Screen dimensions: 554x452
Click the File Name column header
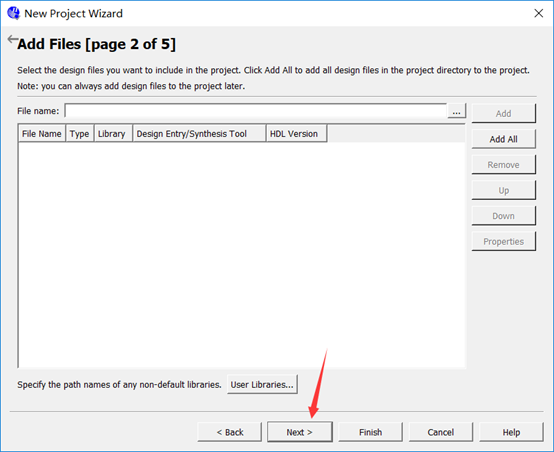(x=42, y=134)
